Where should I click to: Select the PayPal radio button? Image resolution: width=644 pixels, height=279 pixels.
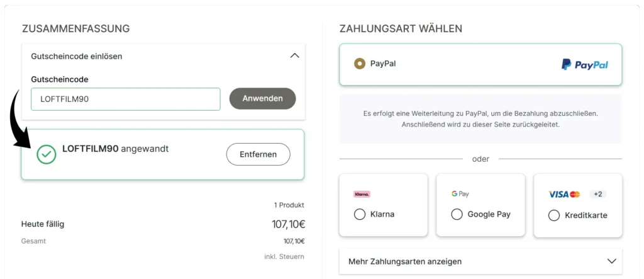(x=360, y=64)
